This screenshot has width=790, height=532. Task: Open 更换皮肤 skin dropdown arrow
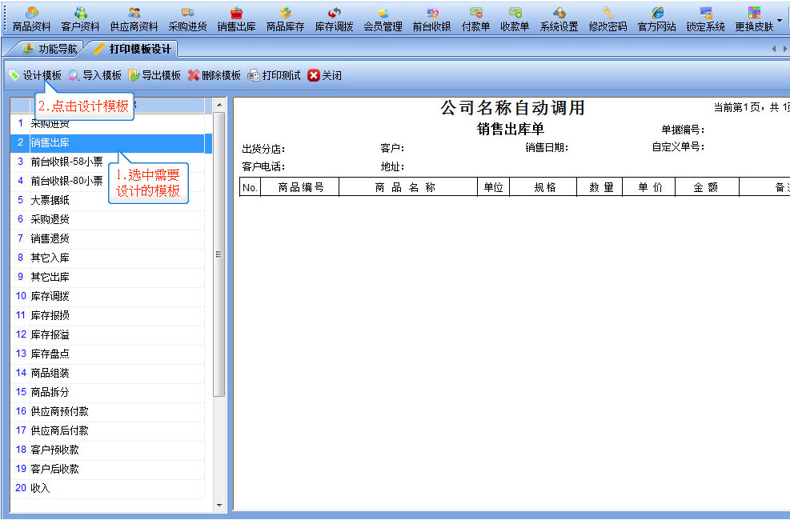[x=780, y=18]
